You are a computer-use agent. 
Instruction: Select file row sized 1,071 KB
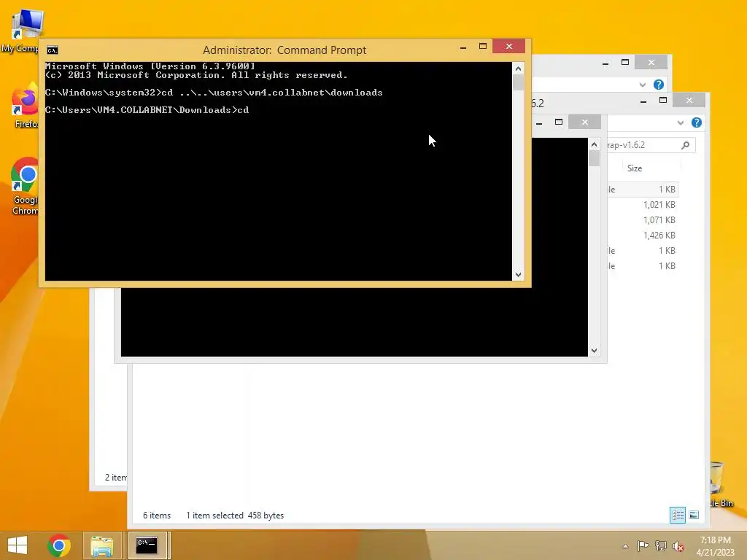642,220
